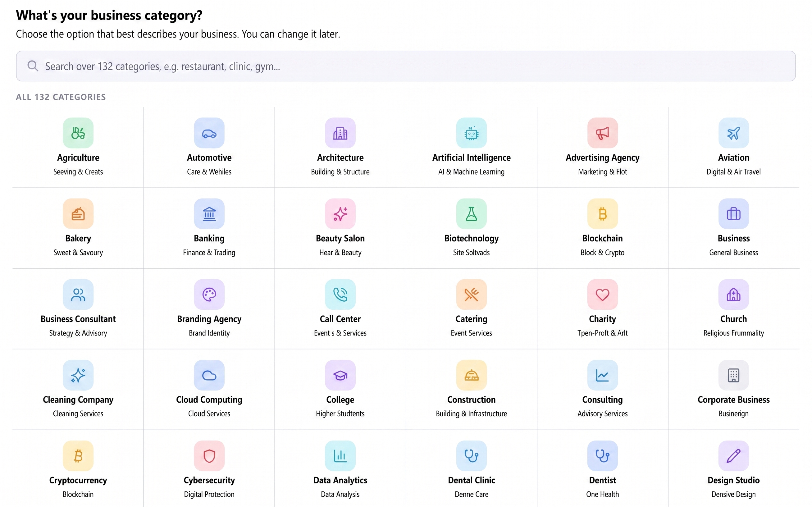812x507 pixels.
Task: Select the Call Center phone icon
Action: (340, 295)
